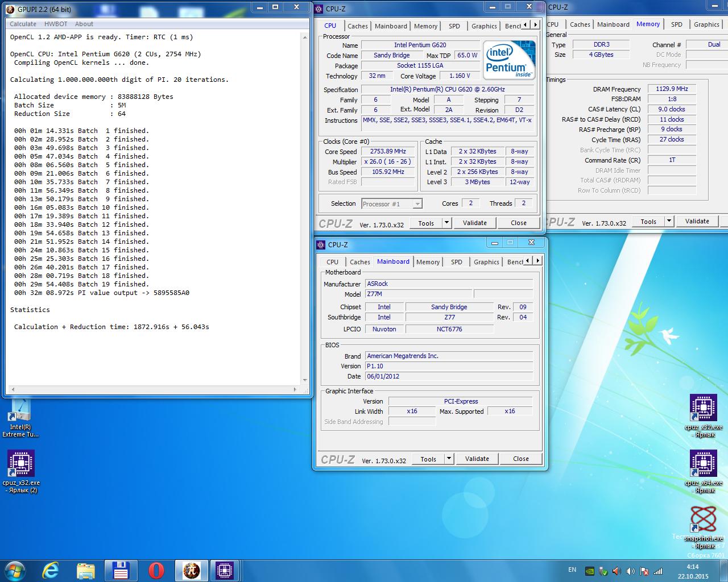The height and width of the screenshot is (582, 728).
Task: Expand Processor #1 selection dropdown
Action: click(x=418, y=203)
